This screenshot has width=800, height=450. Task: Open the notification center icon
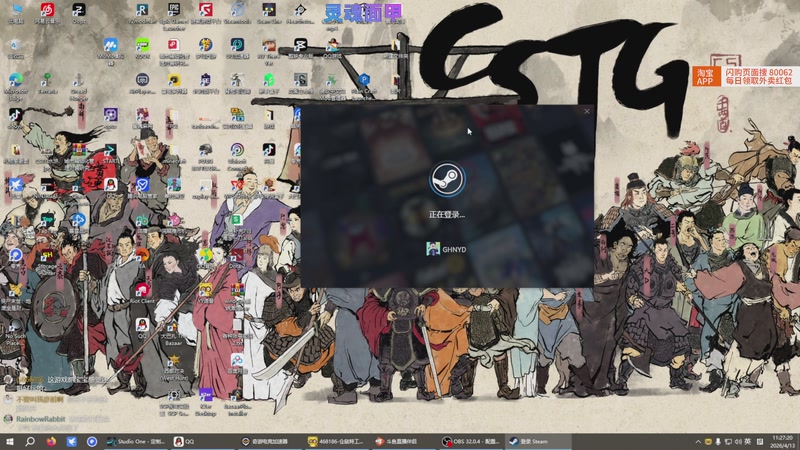point(760,441)
